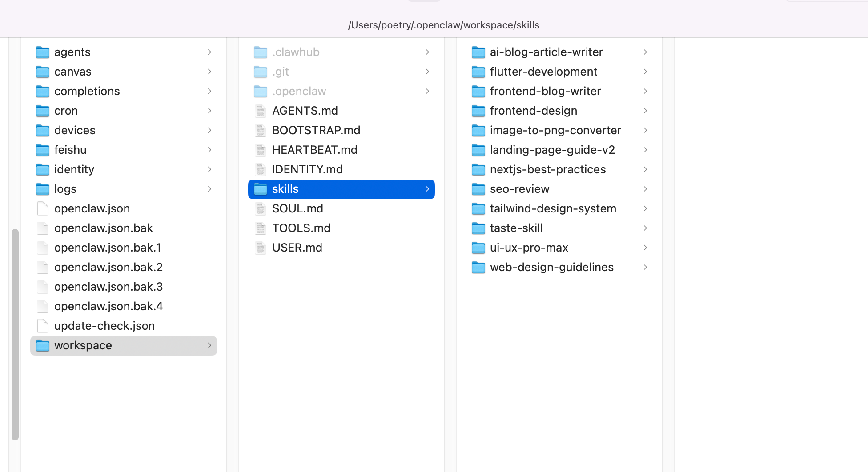Screen dimensions: 868x472
Task: Expand the .clawhub folder chevron
Action: [x=427, y=52]
